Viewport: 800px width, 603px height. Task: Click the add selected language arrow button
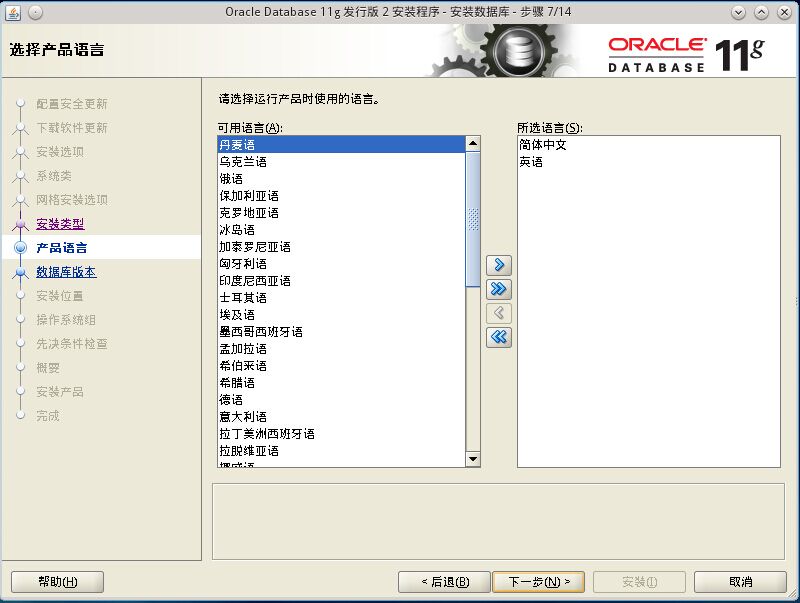coord(498,265)
